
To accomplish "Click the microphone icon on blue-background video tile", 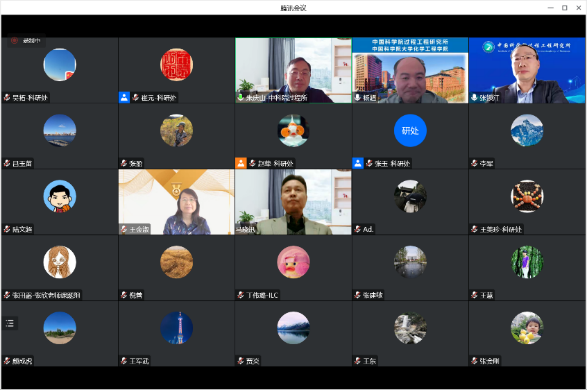I will pos(474,98).
